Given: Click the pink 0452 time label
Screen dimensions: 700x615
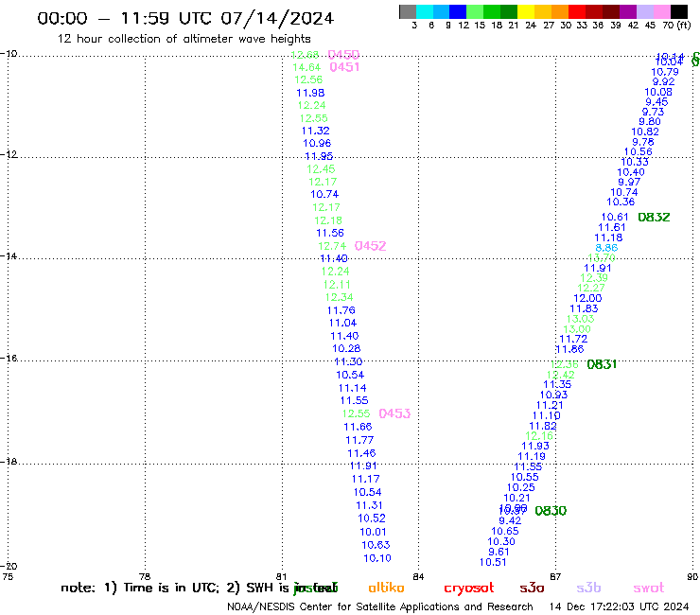Looking at the screenshot, I should 370,246.
